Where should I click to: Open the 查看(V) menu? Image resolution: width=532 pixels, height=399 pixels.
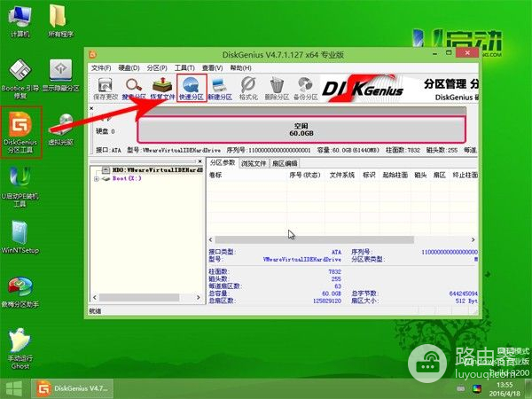click(x=213, y=68)
